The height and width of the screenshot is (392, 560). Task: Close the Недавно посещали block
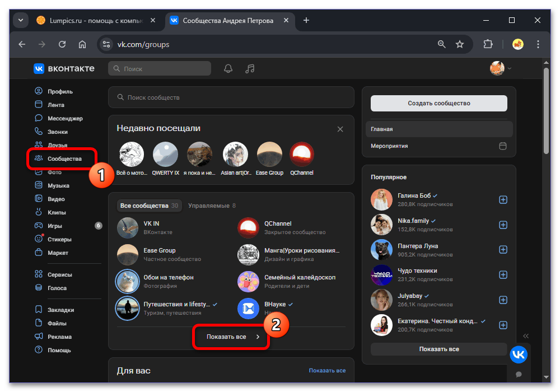click(x=340, y=129)
